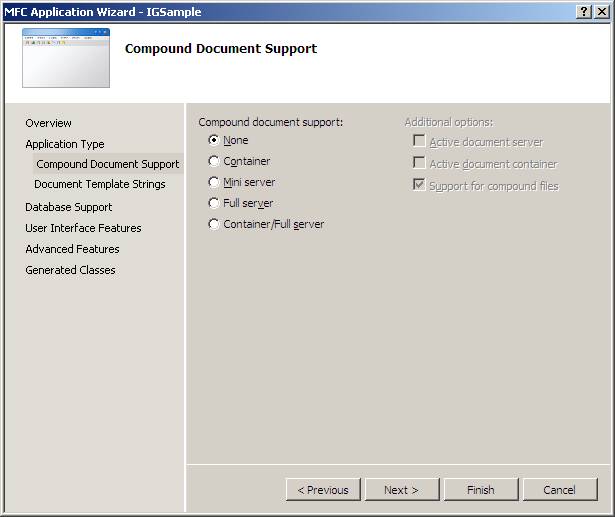Close the MFC Application Wizard dialog
Image resolution: width=615 pixels, height=517 pixels.
pyautogui.click(x=602, y=11)
